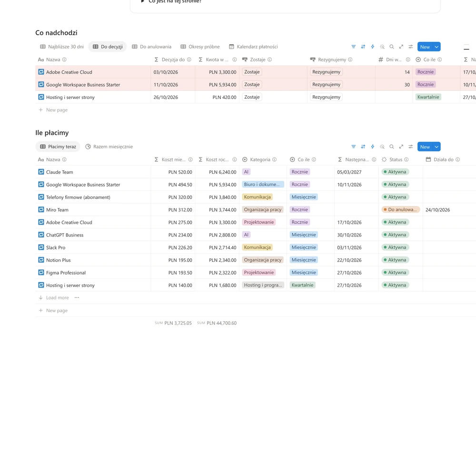476x476 pixels.
Task: Click page icon of Claude Team row
Action: [x=41, y=172]
